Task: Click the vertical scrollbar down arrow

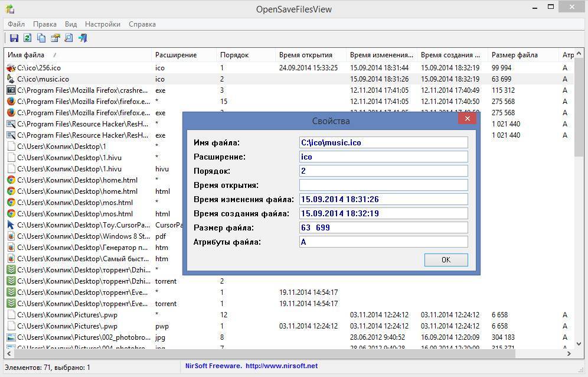Action: (579, 343)
